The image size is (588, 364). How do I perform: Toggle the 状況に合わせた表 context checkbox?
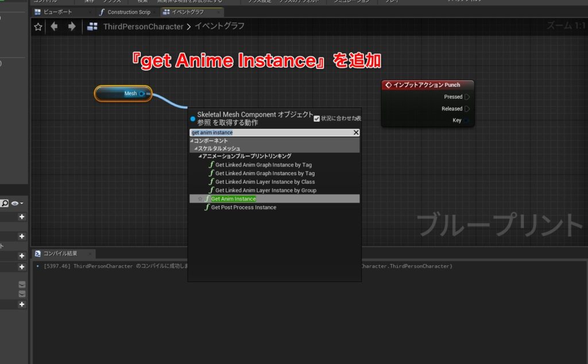[x=316, y=118]
